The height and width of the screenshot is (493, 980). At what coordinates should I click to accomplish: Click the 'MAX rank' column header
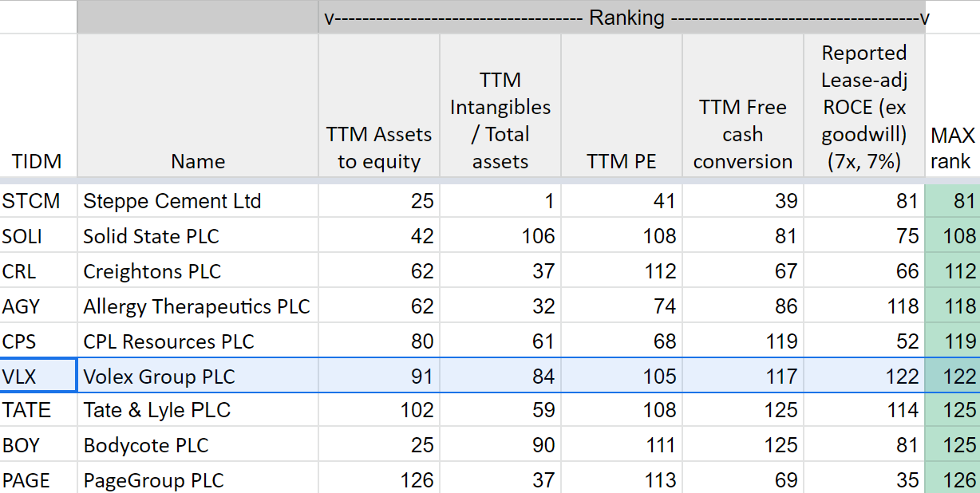tap(953, 106)
